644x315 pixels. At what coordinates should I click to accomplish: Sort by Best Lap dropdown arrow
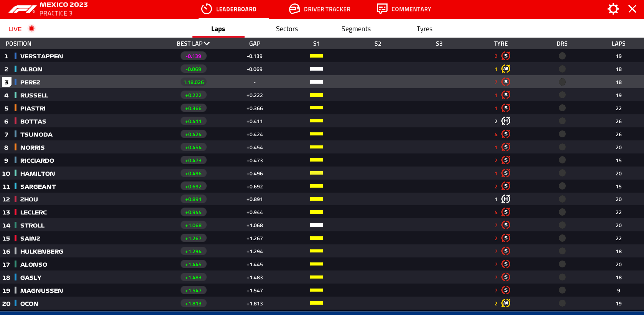click(207, 44)
